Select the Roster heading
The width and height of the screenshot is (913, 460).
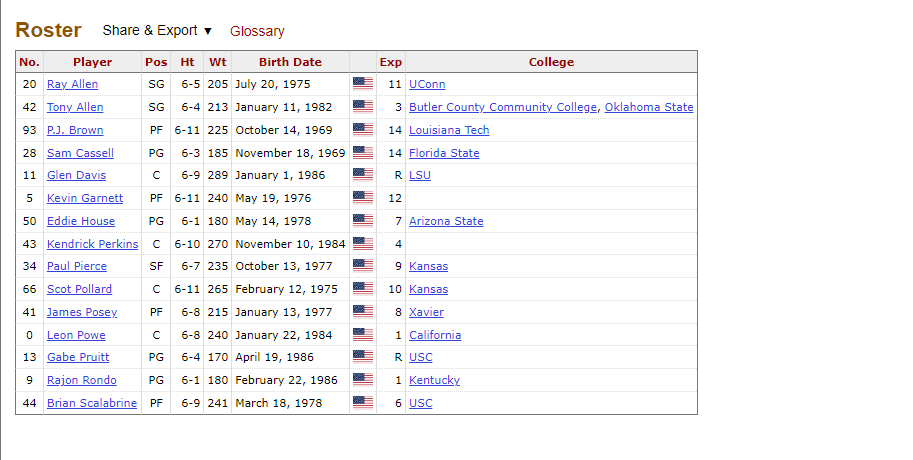pos(48,30)
